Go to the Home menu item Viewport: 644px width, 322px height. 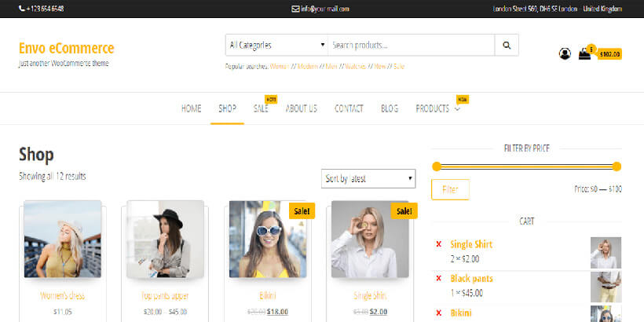pyautogui.click(x=192, y=108)
